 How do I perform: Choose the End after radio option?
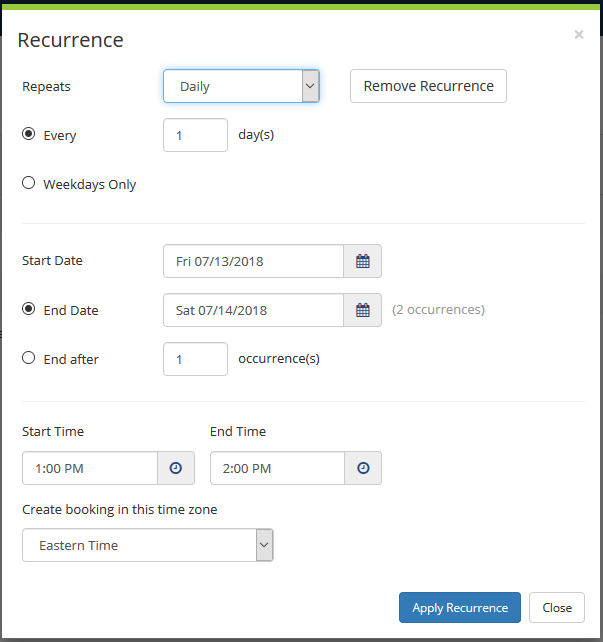(28, 358)
